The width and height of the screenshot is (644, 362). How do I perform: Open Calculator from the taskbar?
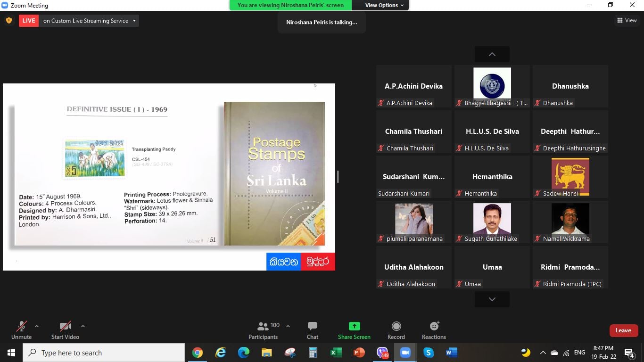[313, 353]
